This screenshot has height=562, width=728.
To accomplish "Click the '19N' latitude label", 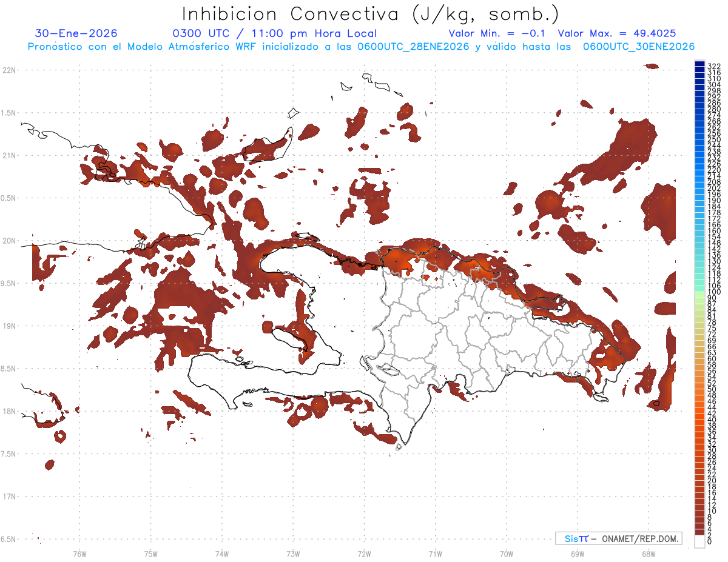I will click(x=8, y=326).
